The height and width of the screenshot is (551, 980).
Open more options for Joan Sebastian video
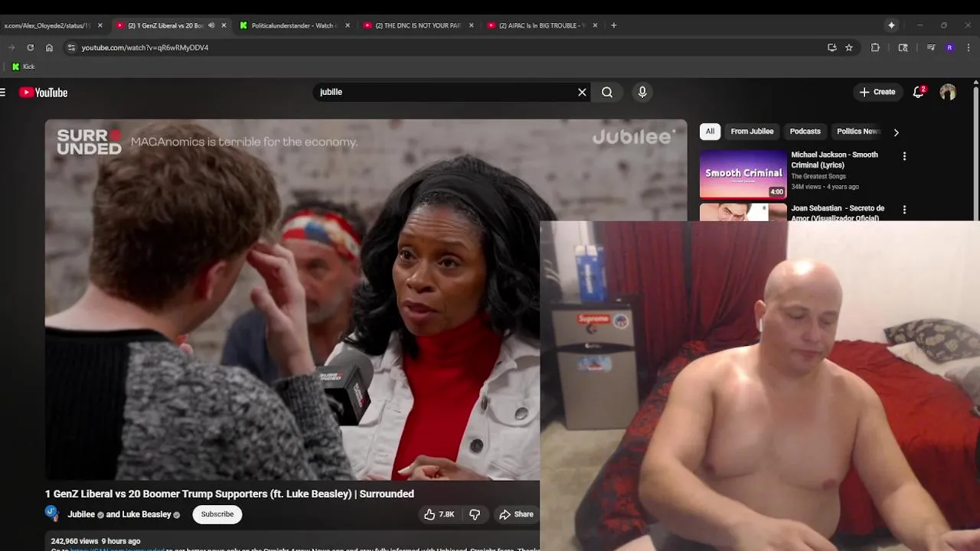tap(904, 210)
